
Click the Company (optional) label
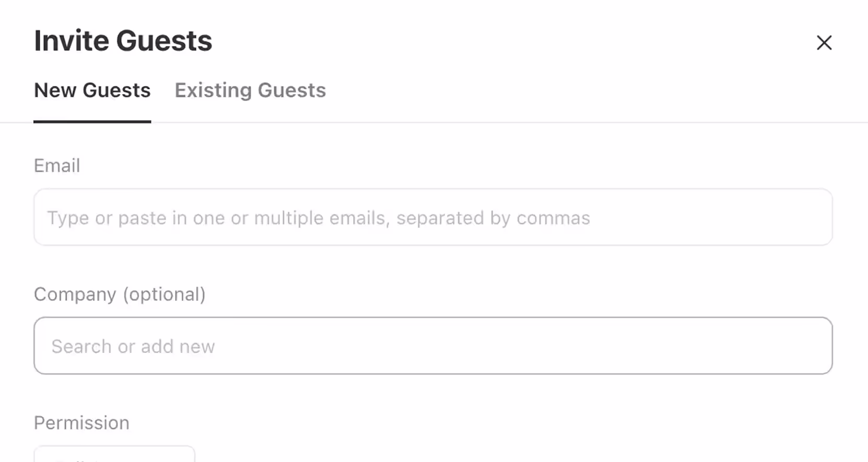click(x=120, y=294)
